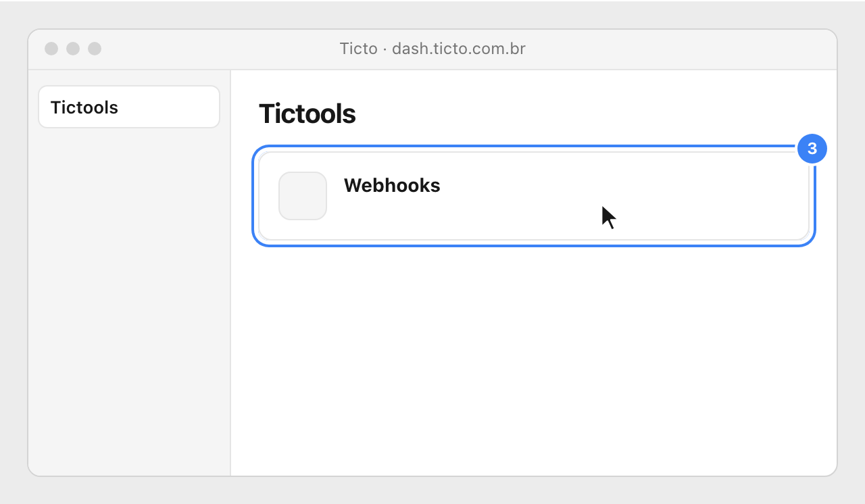Viewport: 865px width, 504px height.
Task: Click the square icon beside Webhooks
Action: click(x=303, y=196)
